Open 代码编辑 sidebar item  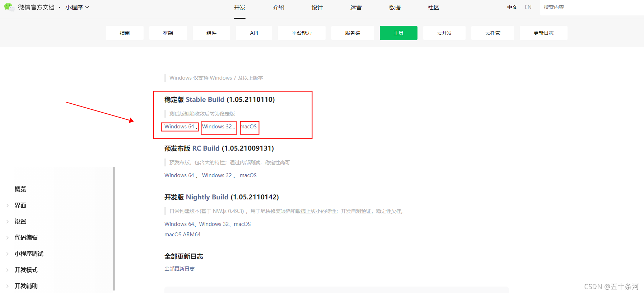(26, 237)
